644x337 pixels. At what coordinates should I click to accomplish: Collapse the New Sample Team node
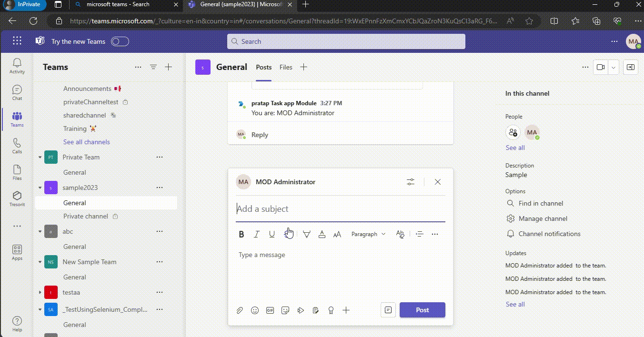[x=40, y=262]
